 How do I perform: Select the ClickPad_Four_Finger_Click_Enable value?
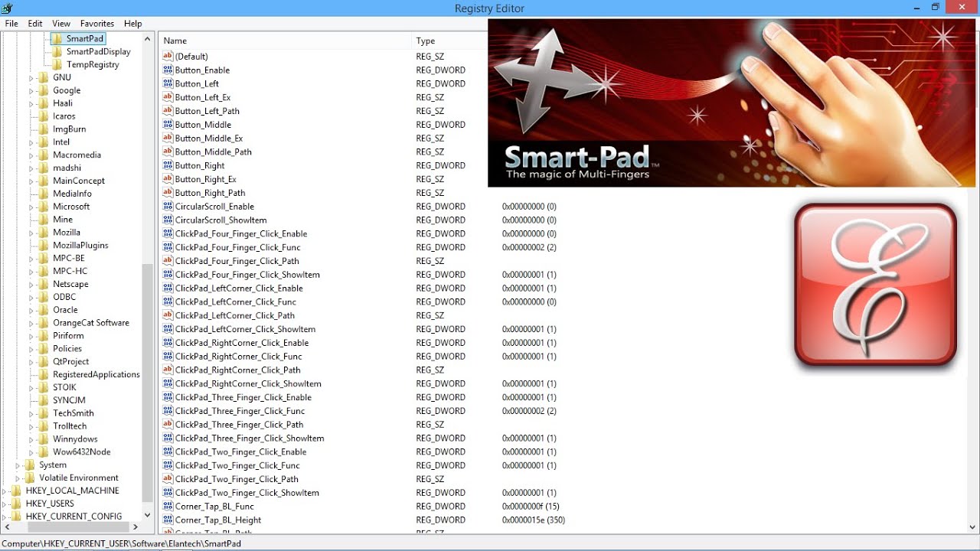241,234
